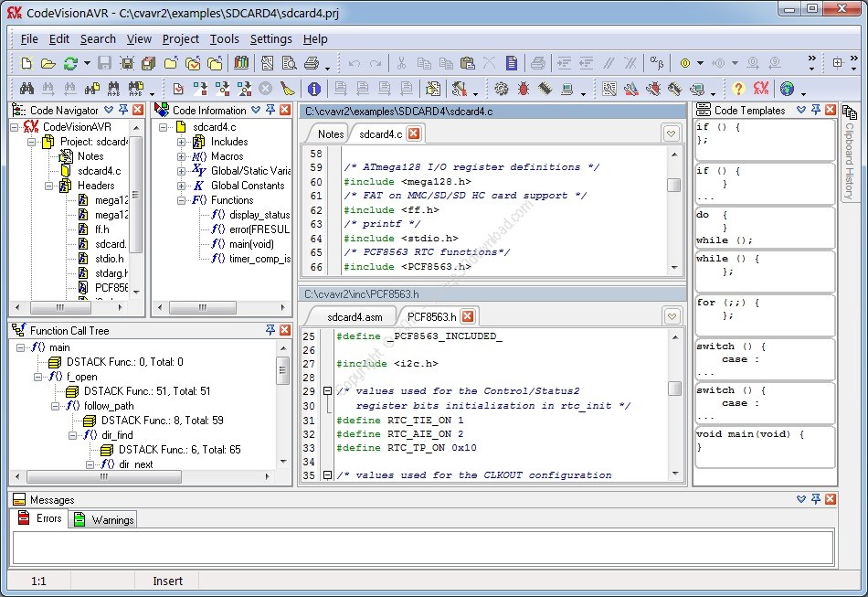The image size is (868, 597).
Task: Open the tab list dropdown for sdcard4.c editor
Action: [x=671, y=133]
